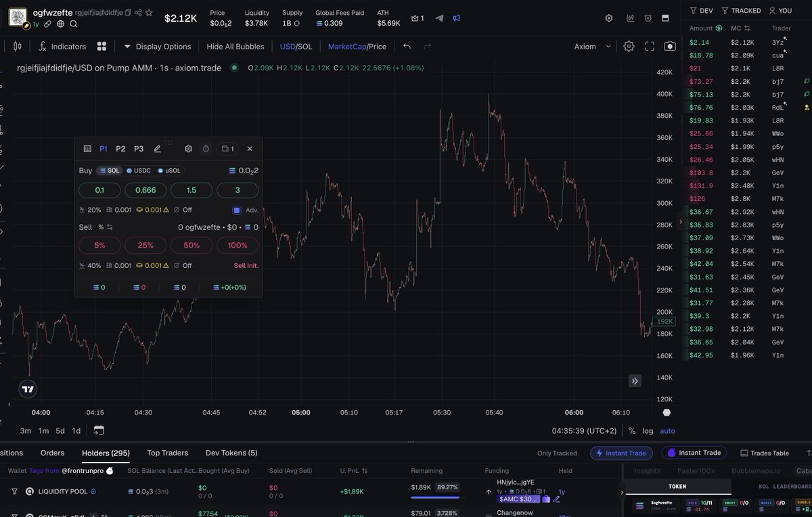Sell 100% quick button
The height and width of the screenshot is (517, 812).
coord(238,246)
